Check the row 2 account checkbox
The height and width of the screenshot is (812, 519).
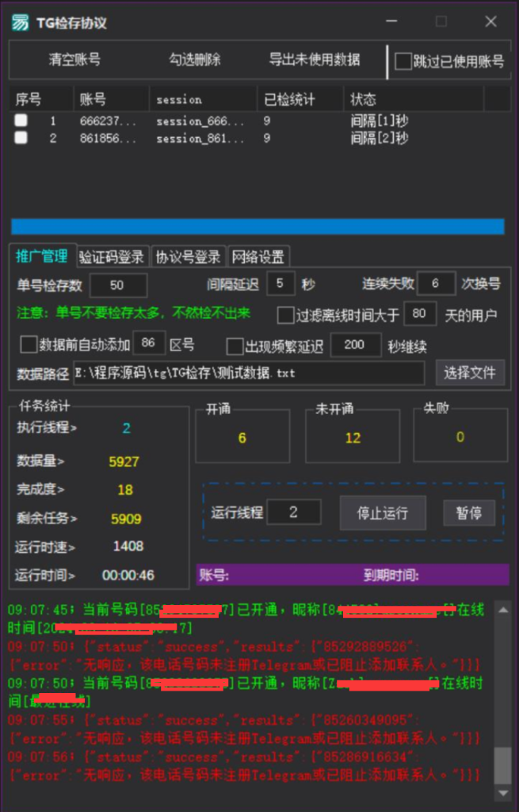tap(21, 138)
